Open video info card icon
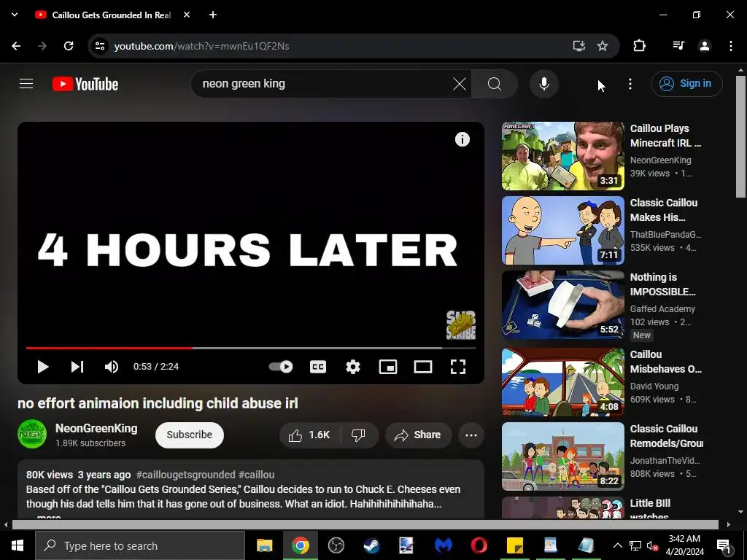The width and height of the screenshot is (747, 560). 462,139
